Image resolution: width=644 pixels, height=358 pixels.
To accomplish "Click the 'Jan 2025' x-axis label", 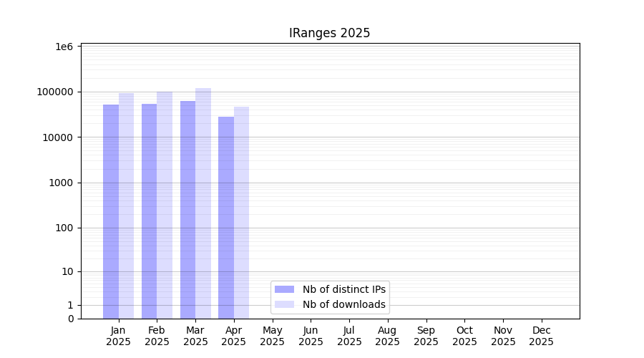I will [x=118, y=336].
